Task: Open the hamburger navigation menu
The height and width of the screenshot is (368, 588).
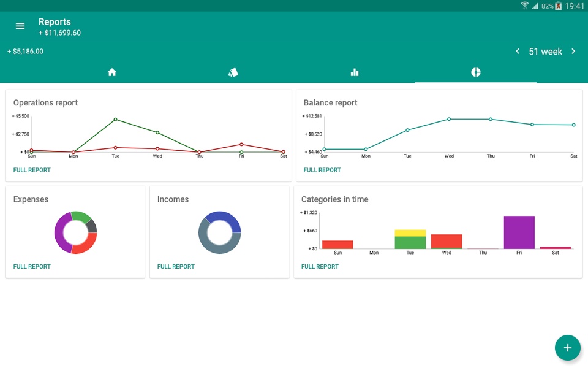Action: [20, 26]
